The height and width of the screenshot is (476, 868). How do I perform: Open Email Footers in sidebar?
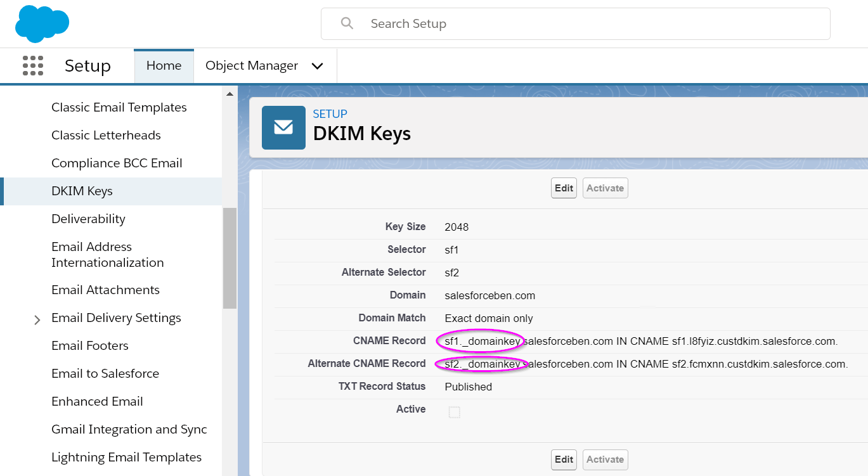[x=90, y=345]
